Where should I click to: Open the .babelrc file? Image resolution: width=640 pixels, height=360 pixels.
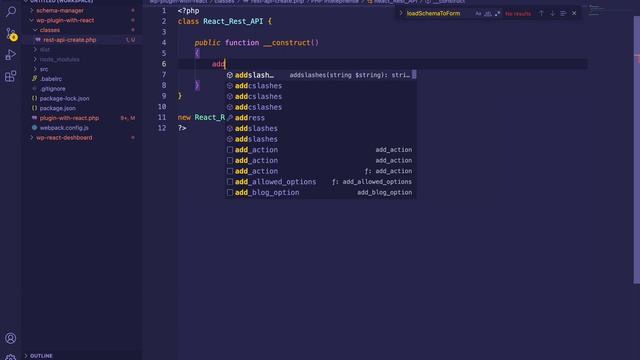coord(51,79)
